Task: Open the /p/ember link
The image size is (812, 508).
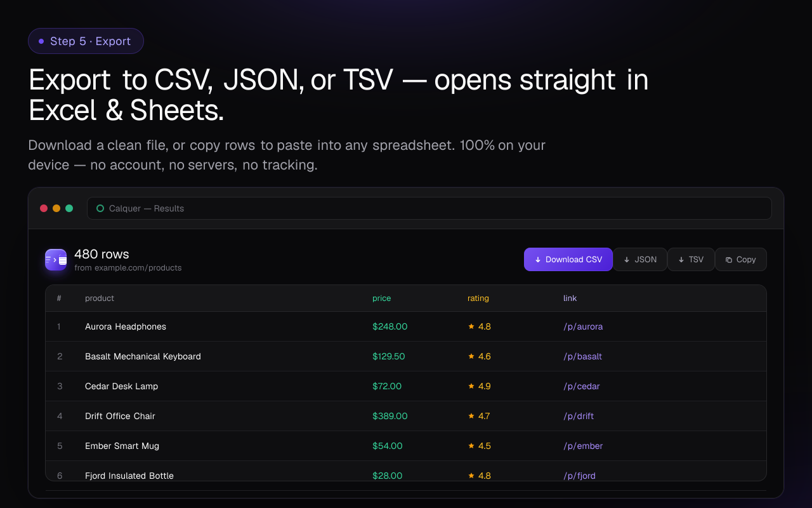Action: 583,446
